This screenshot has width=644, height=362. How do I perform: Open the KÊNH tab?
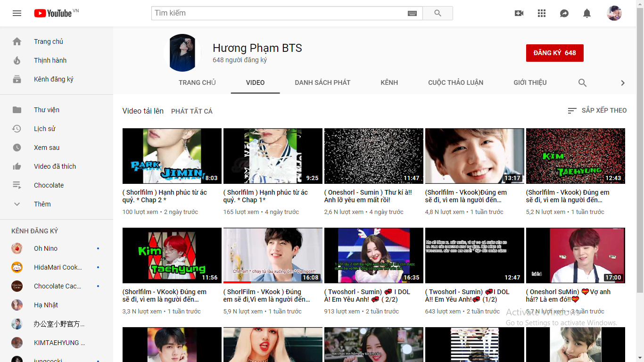389,82
